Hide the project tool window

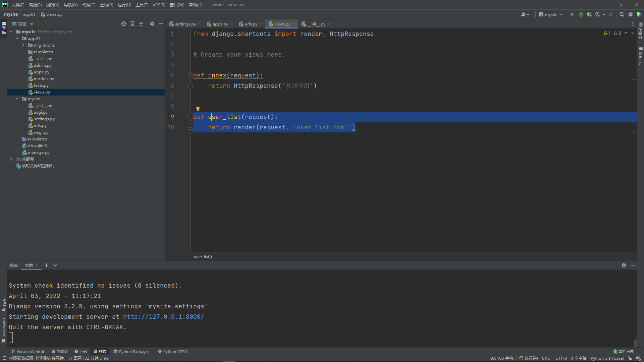tap(161, 24)
